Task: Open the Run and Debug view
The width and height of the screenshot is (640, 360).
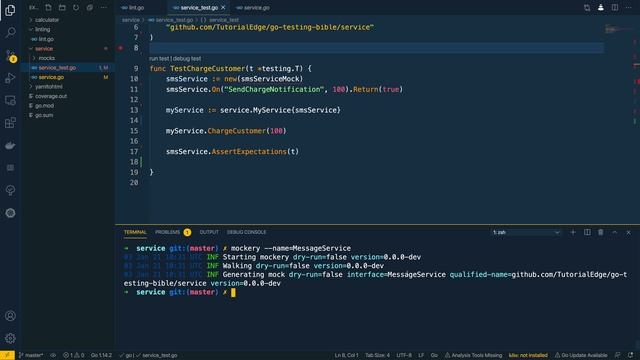Action: pyautogui.click(x=10, y=78)
